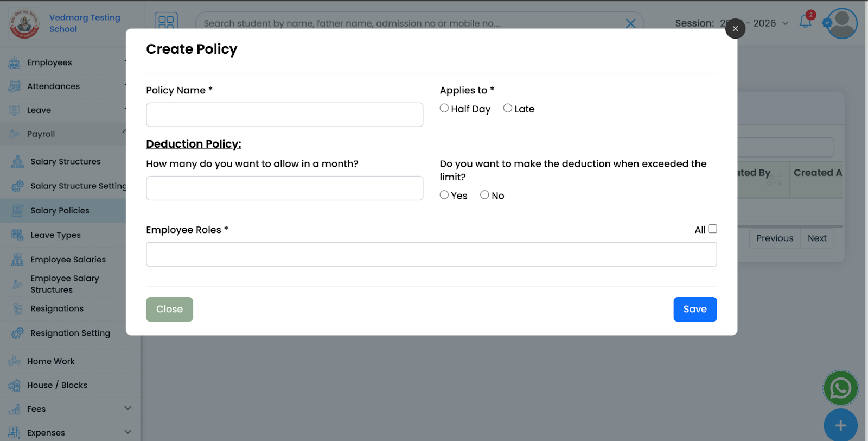The image size is (868, 441).
Task: Open the dashboard grid icon
Action: click(x=166, y=22)
